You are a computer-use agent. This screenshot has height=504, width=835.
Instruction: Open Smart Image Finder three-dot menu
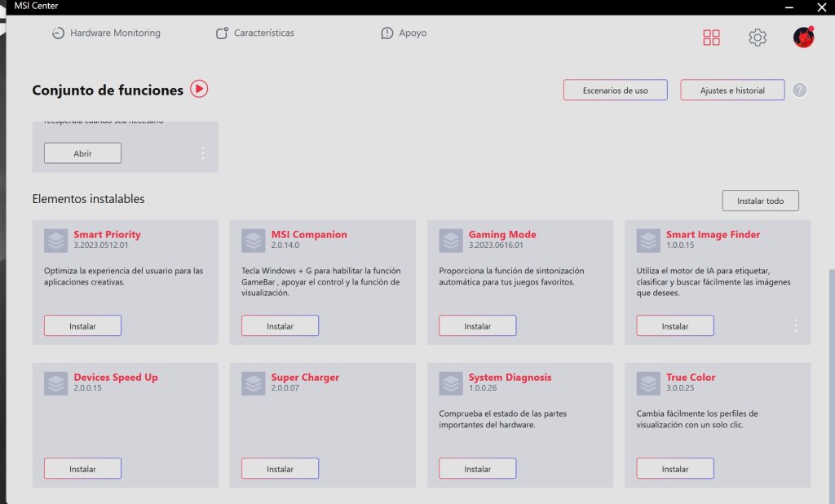pos(796,325)
